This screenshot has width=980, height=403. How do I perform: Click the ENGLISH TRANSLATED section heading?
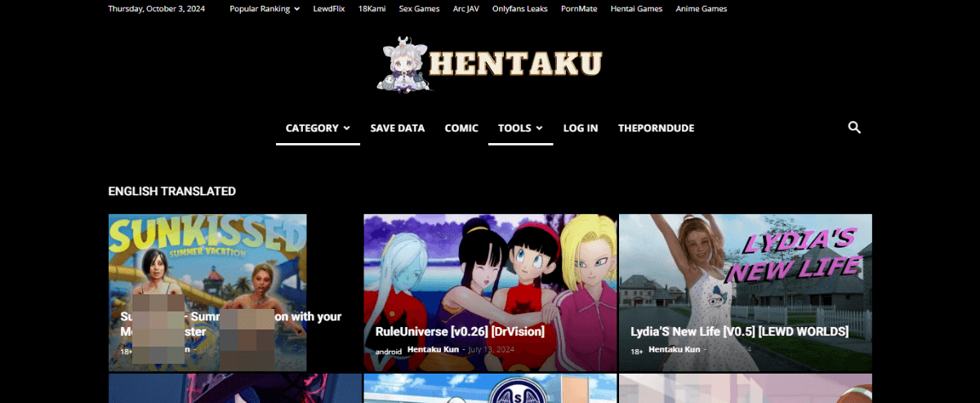pos(171,191)
